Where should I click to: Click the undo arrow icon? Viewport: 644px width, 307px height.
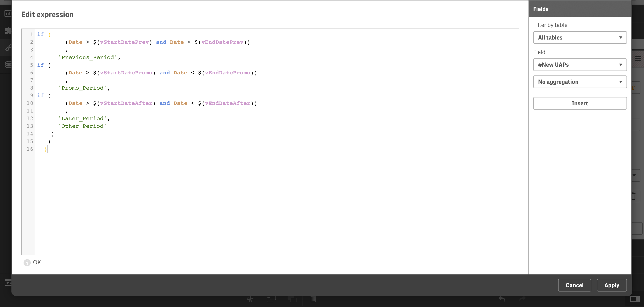coord(502,299)
